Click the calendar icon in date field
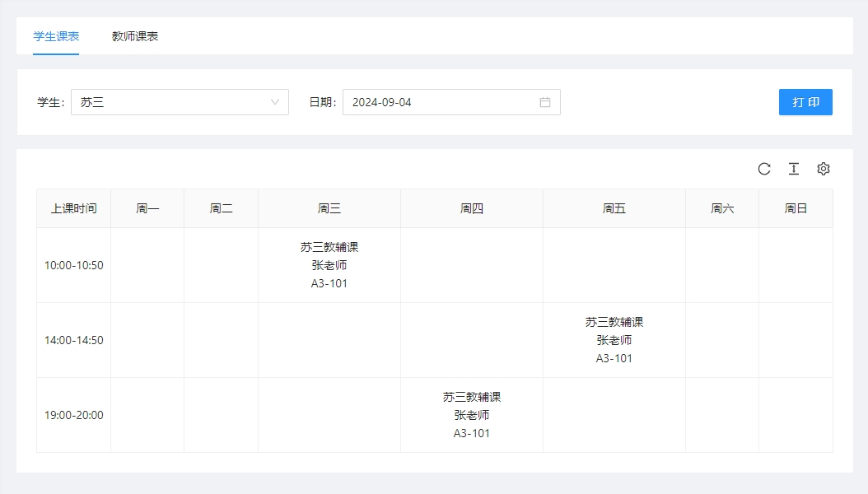 point(545,102)
